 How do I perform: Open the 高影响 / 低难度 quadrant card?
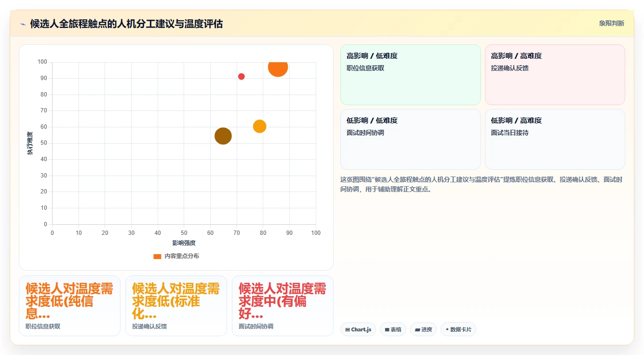coord(411,75)
